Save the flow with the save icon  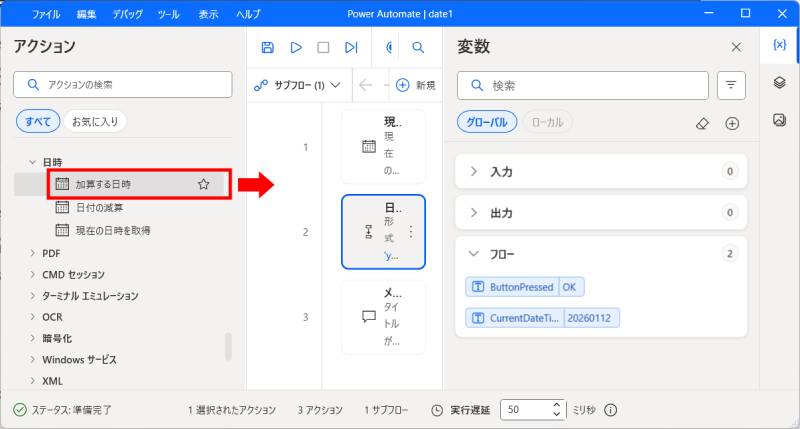tap(267, 47)
